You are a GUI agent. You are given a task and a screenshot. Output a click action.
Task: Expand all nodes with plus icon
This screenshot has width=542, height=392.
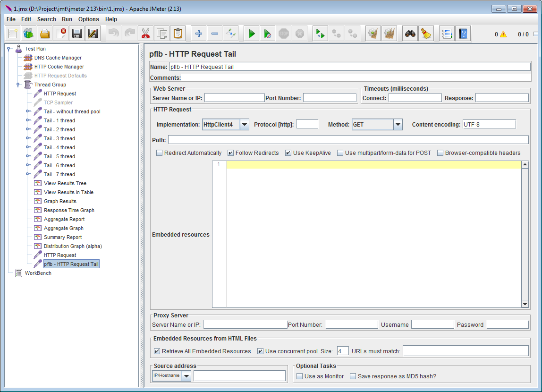198,34
